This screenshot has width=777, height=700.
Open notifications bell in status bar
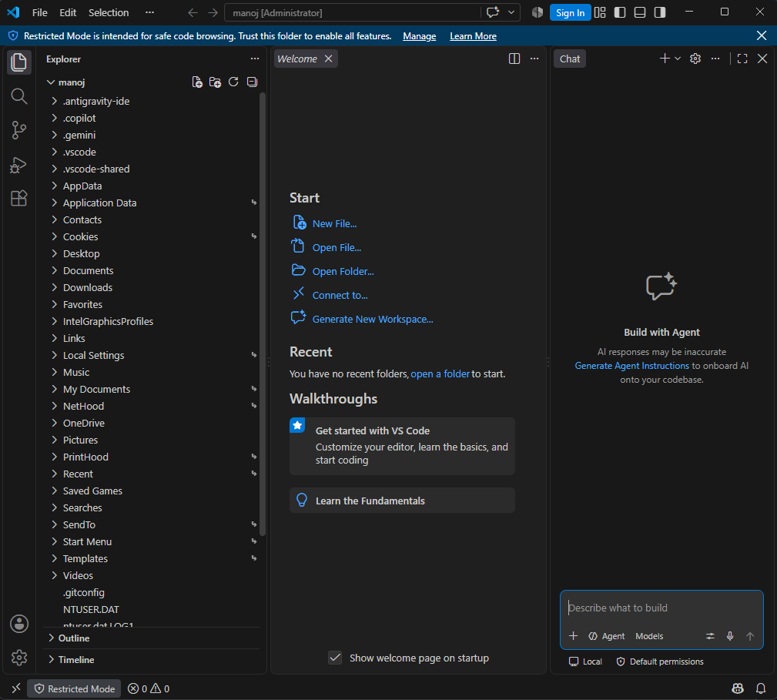point(761,688)
